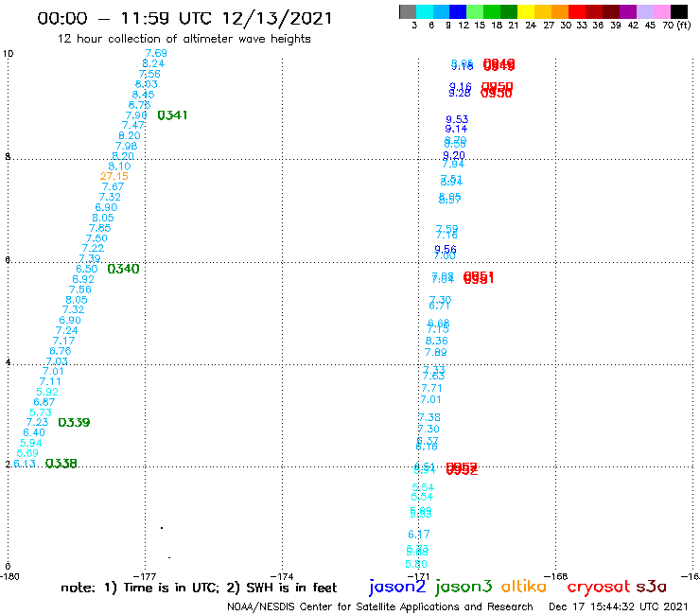
Task: Select wave height value 7.23
Action: 37,423
